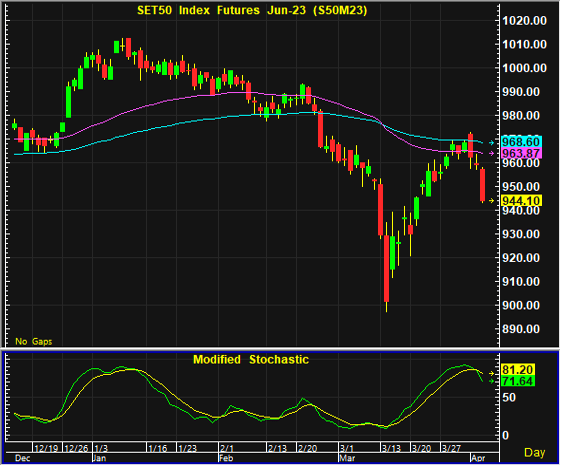Viewport: 561px width, 466px height.
Task: Select the 2/20 date marker
Action: pyautogui.click(x=307, y=448)
